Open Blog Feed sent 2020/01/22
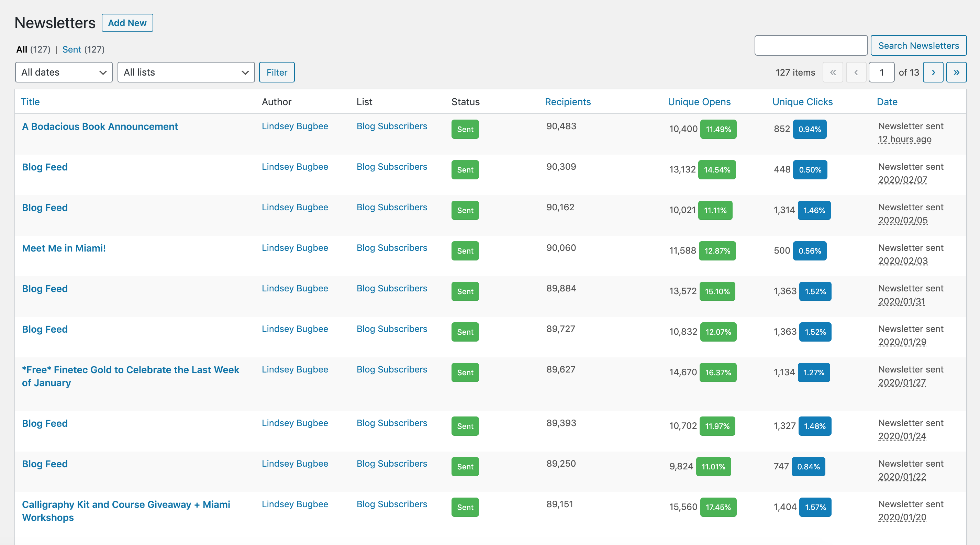 point(45,464)
